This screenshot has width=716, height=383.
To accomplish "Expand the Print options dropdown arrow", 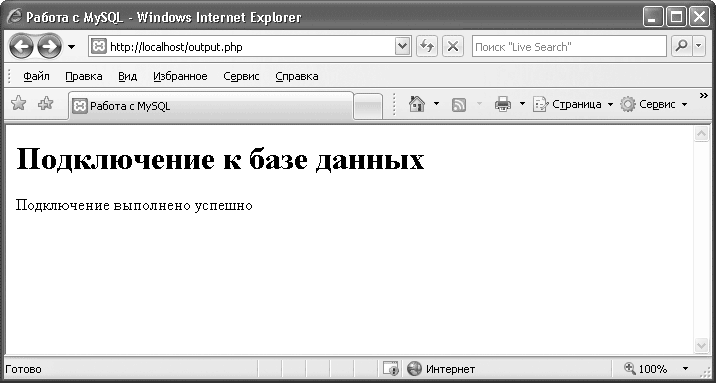I will pyautogui.click(x=522, y=104).
